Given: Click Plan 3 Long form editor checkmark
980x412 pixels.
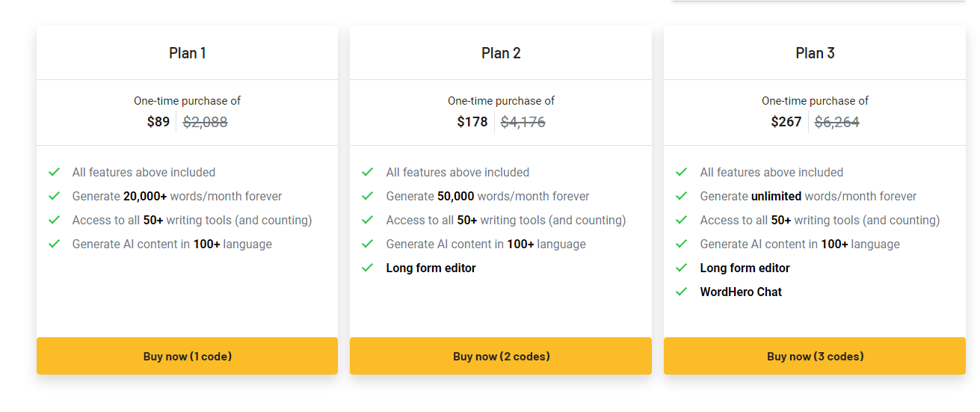Looking at the screenshot, I should pyautogui.click(x=681, y=268).
